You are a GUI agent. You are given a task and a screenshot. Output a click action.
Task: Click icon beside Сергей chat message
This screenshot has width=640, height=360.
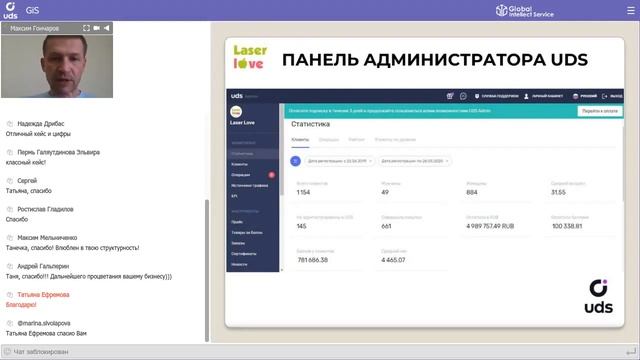pyautogui.click(x=10, y=180)
